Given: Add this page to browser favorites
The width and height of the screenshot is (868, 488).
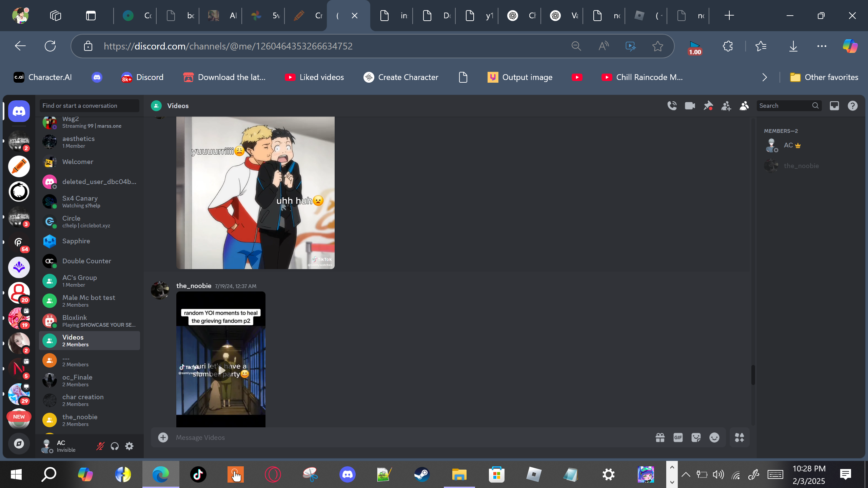Looking at the screenshot, I should tap(658, 46).
